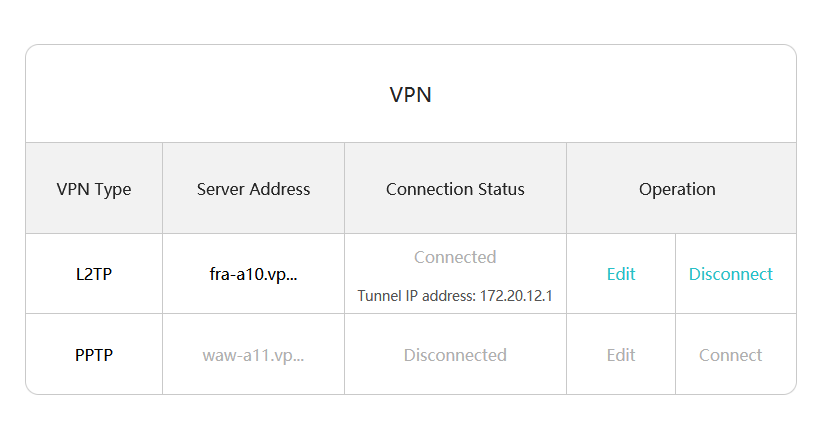Image resolution: width=823 pixels, height=439 pixels.
Task: Connect the PPTP VPN
Action: (x=730, y=355)
